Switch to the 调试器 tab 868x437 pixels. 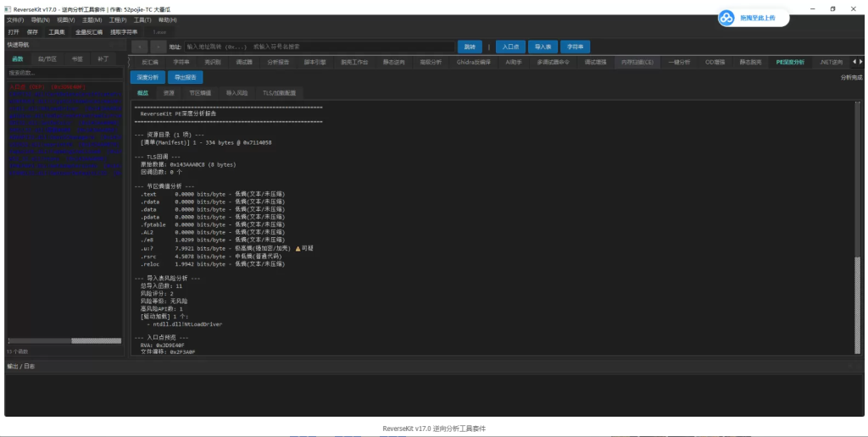(244, 62)
